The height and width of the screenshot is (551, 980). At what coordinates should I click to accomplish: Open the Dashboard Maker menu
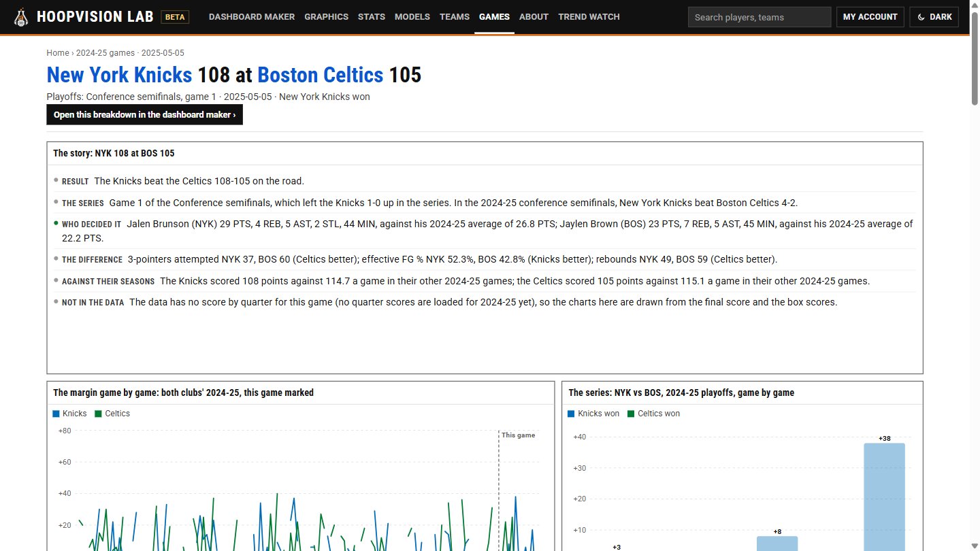252,17
